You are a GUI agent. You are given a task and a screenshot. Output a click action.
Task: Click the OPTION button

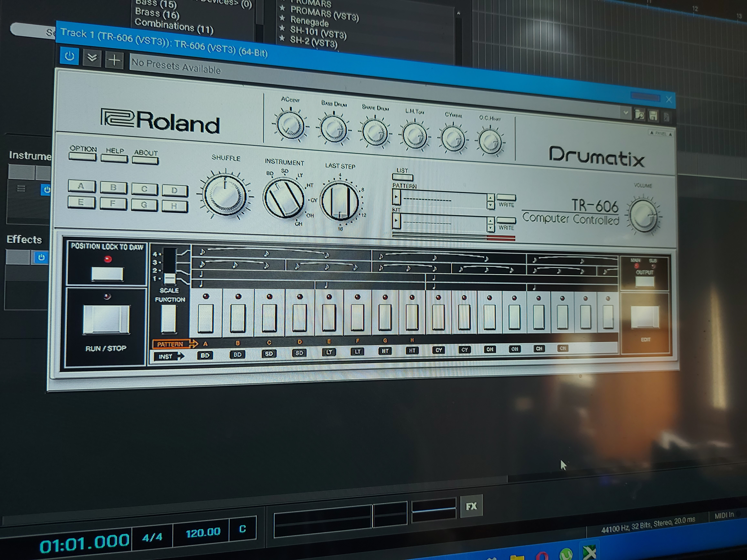[x=82, y=157]
